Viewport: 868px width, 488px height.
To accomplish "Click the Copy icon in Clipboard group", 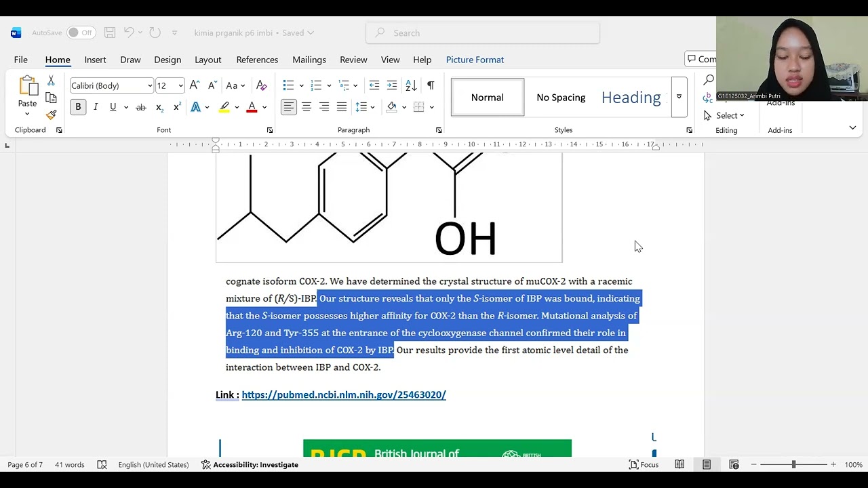I will tap(51, 98).
